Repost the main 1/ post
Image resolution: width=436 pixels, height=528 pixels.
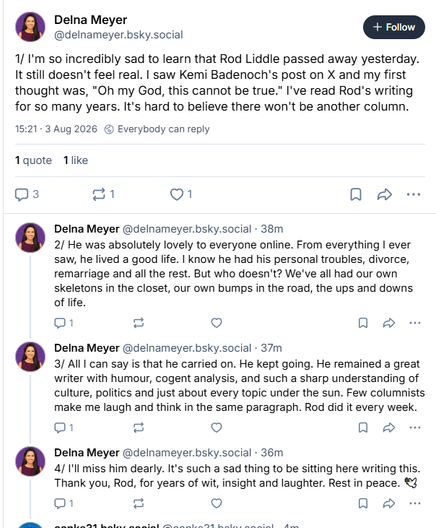tap(103, 194)
